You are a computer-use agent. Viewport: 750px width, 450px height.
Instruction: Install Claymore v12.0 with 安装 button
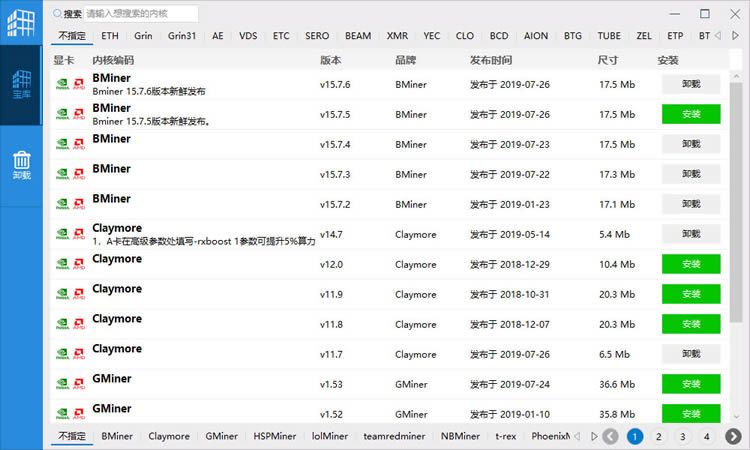[691, 264]
